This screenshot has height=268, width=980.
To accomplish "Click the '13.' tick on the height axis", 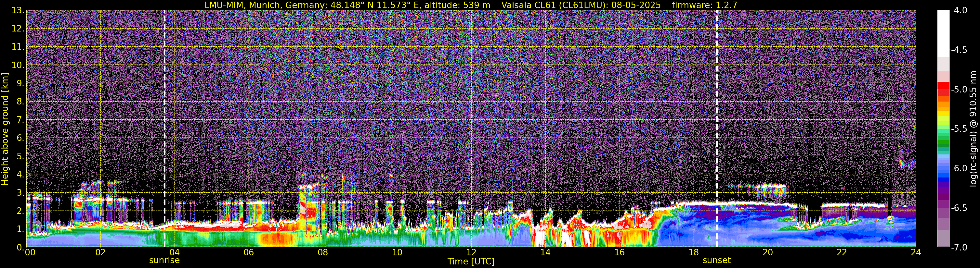I will coord(18,10).
